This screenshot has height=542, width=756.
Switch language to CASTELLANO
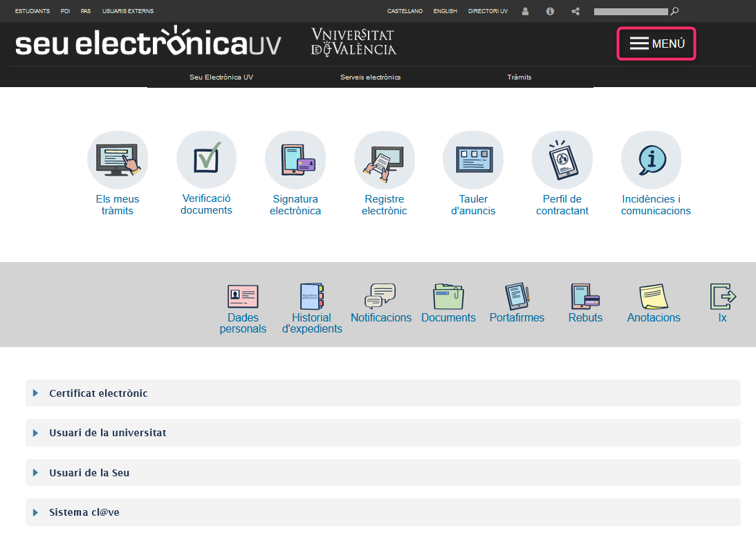tap(405, 11)
